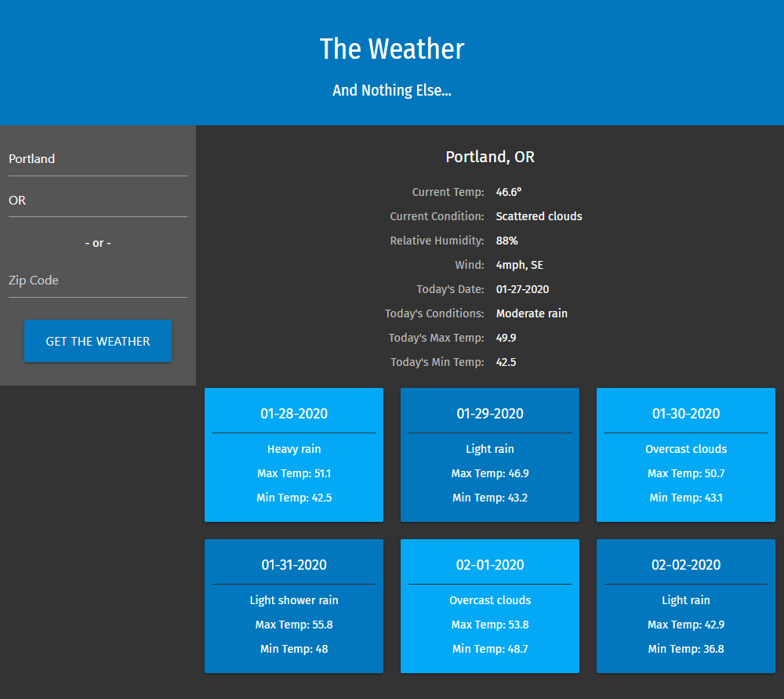Select the 01-28-2020 forecast card
784x699 pixels.
tap(294, 455)
